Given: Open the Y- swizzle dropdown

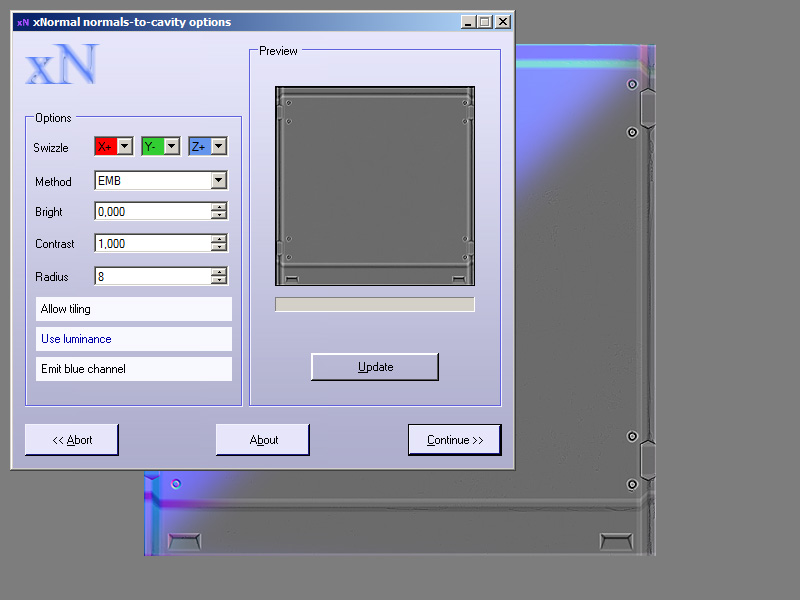Looking at the screenshot, I should click(172, 146).
